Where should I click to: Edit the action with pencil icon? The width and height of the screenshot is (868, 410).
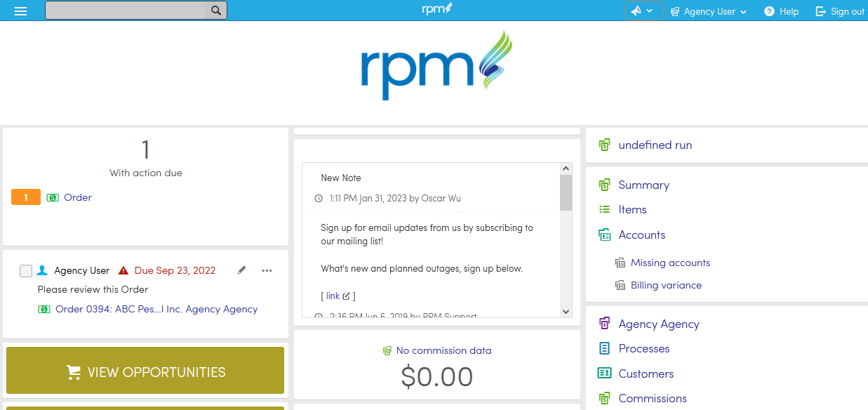[241, 270]
